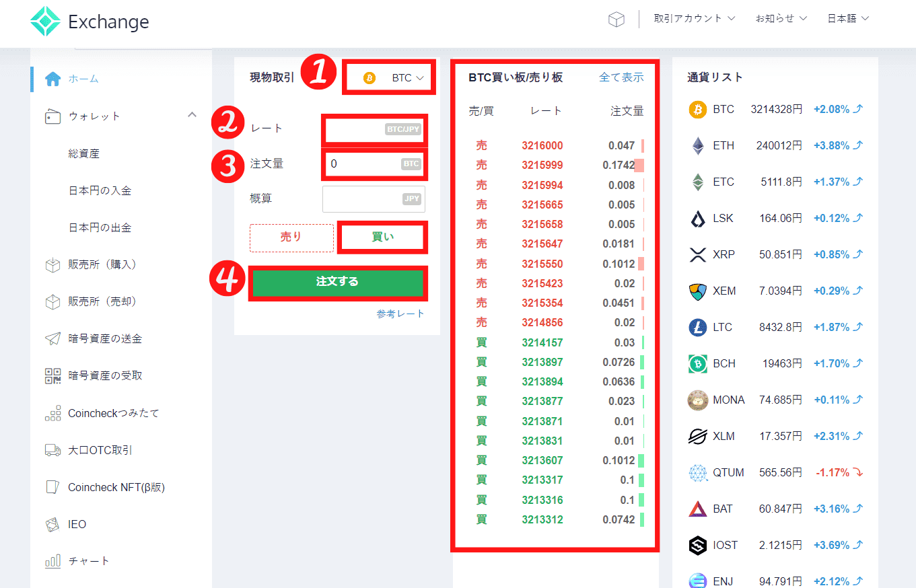Click the BTC coin icon in 通貨リスト

(698, 109)
